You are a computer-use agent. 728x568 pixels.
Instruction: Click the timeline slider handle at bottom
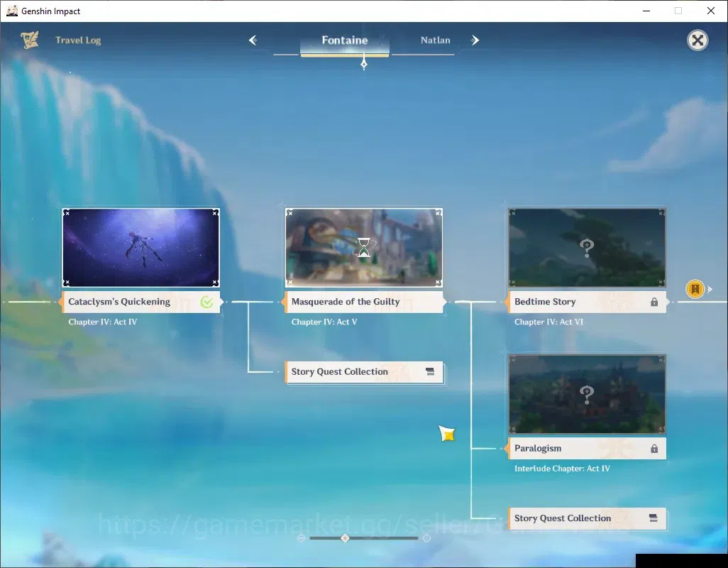click(345, 537)
